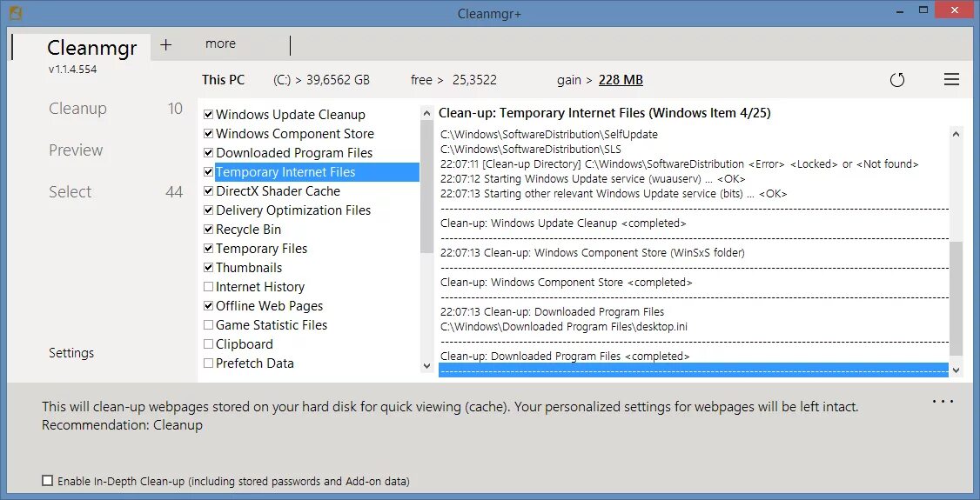Select the Clipboard list item

click(244, 344)
